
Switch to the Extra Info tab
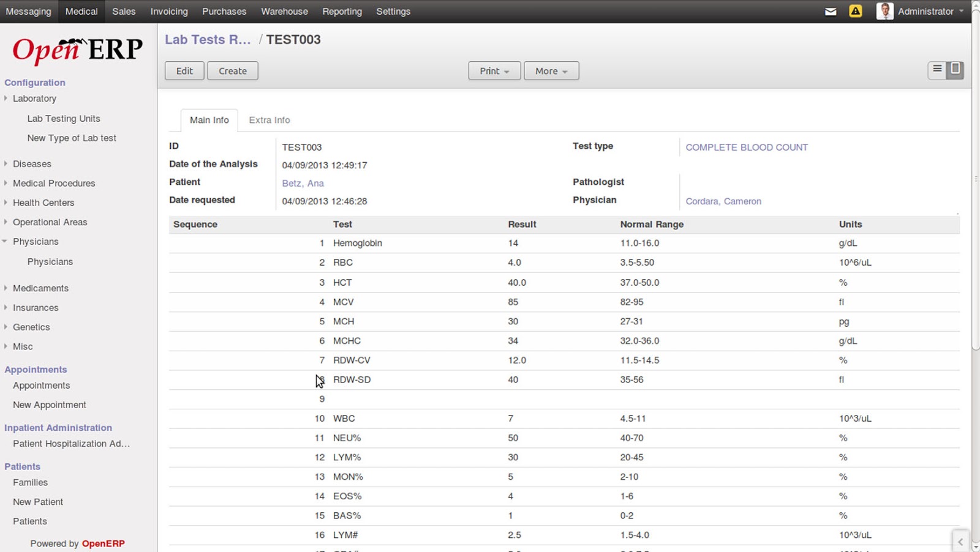tap(269, 120)
